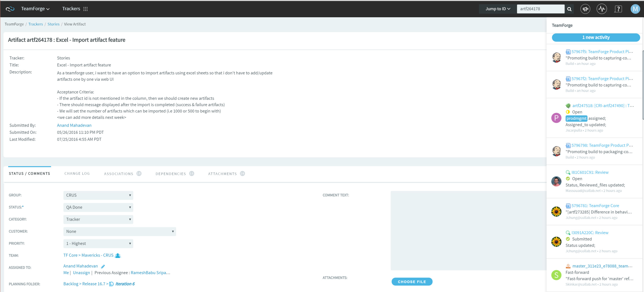Image resolution: width=644 pixels, height=292 pixels.
Task: Click the search magnifier icon
Action: pos(569,9)
